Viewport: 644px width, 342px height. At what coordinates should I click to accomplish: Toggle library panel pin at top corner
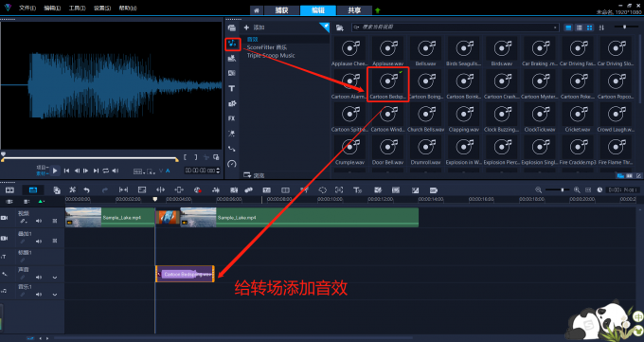click(325, 27)
